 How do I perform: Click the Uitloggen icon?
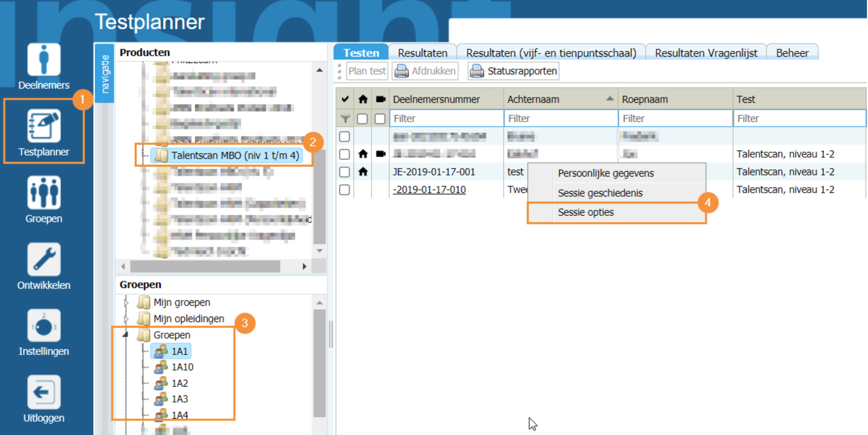coord(44,392)
